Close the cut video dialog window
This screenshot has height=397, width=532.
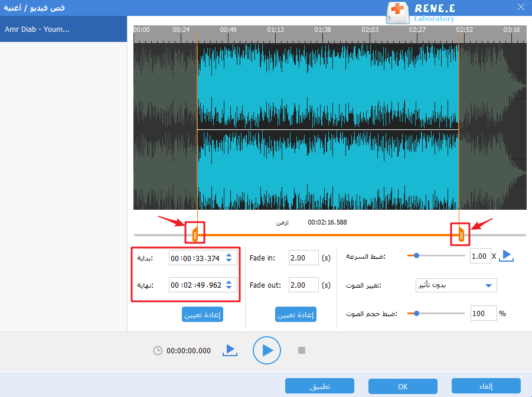point(520,8)
